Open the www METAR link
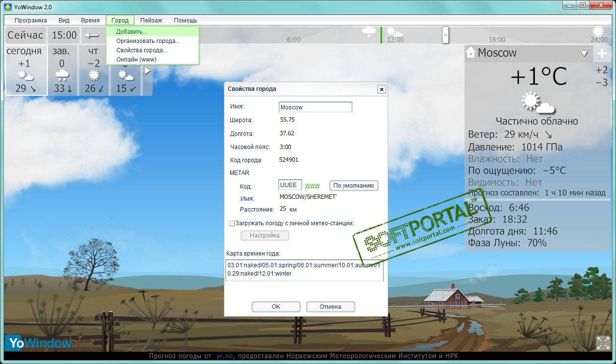 [312, 185]
